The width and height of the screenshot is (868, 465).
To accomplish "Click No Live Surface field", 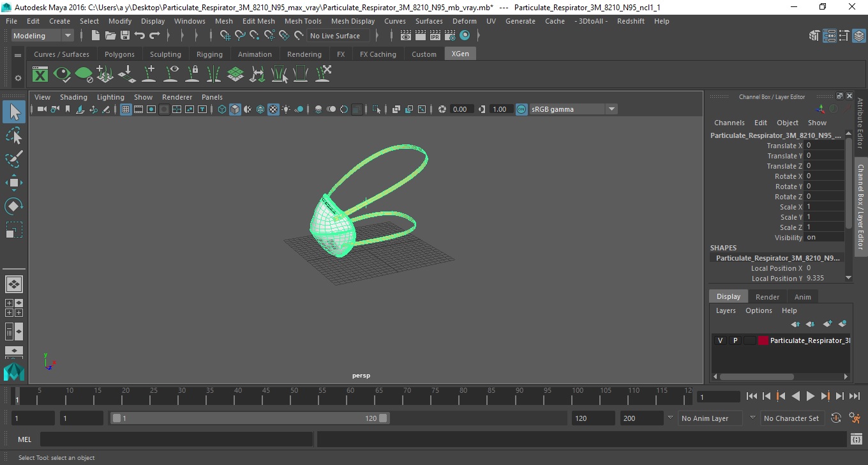I will pyautogui.click(x=338, y=36).
